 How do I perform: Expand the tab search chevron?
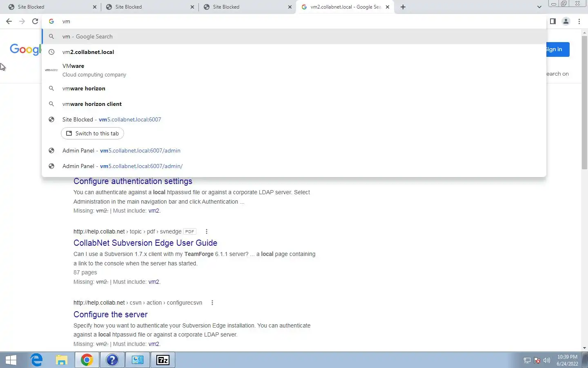(539, 7)
